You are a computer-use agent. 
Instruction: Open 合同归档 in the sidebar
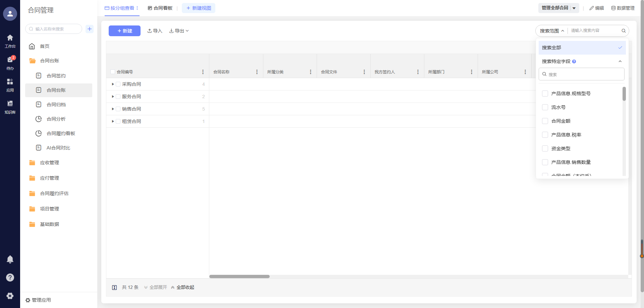click(x=56, y=105)
